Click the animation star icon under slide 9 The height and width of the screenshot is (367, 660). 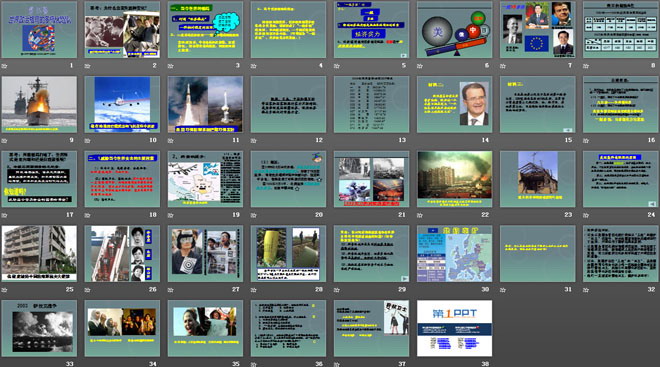point(4,140)
